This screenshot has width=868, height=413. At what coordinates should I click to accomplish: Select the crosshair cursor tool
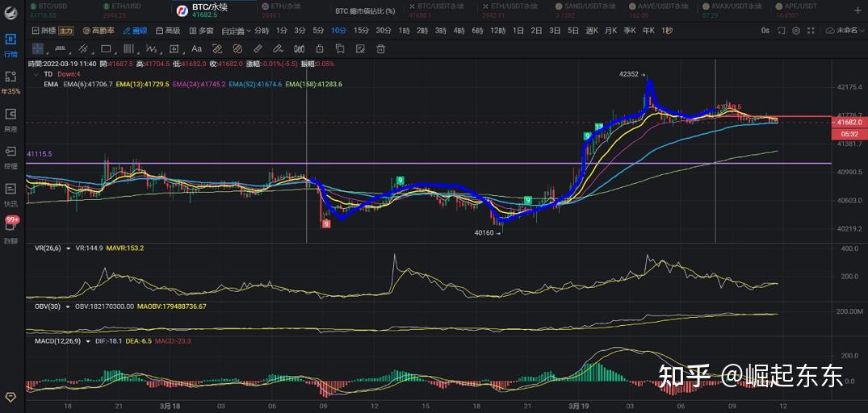38,48
